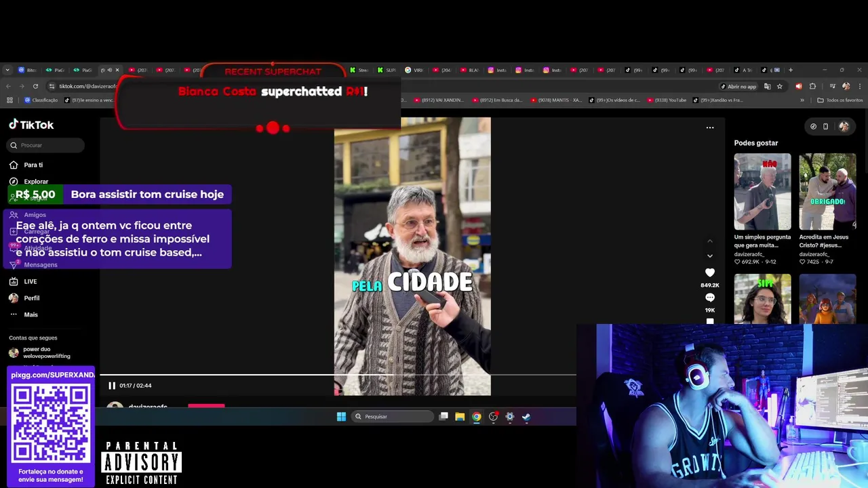
Task: Open the '(9078) MANTIS' bookmark
Action: 556,100
